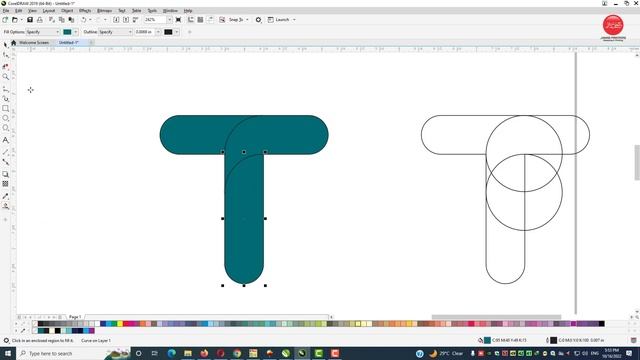Select the Drop Shadow tool
640x360 pixels.
5,174
